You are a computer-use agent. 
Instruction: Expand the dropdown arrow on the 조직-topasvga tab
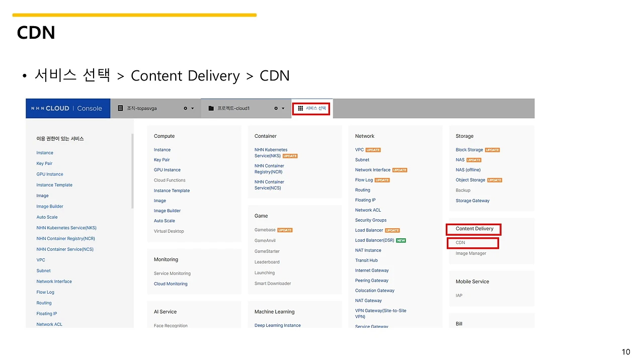(x=193, y=109)
